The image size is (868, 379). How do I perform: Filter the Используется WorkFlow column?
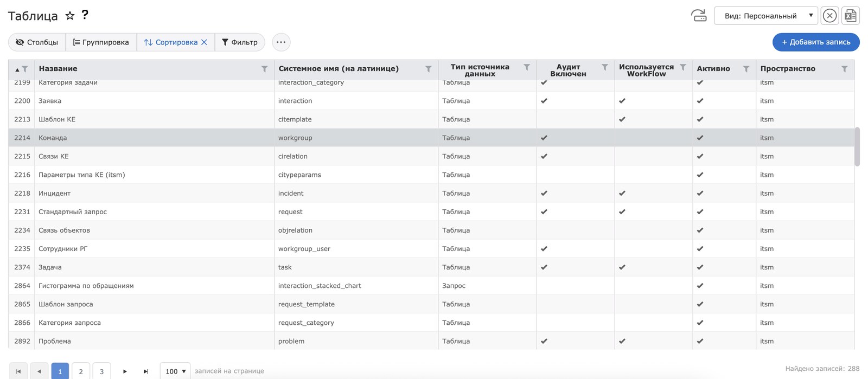(683, 67)
